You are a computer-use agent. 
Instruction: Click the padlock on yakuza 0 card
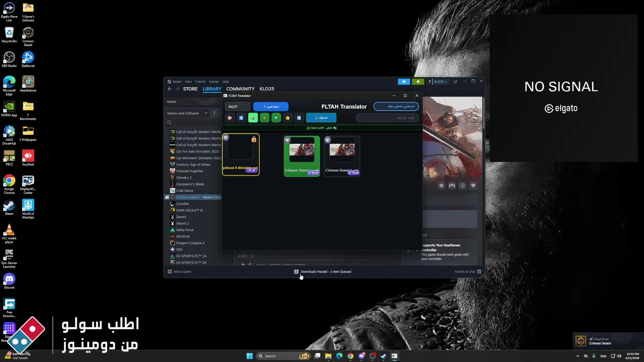[x=254, y=139]
